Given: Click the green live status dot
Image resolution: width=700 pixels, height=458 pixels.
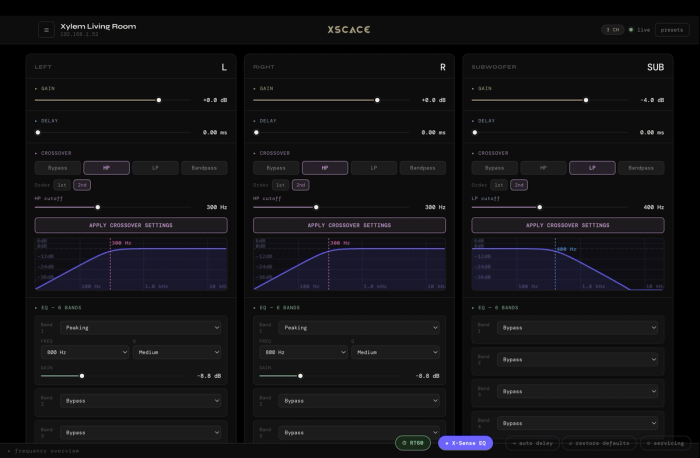Looking at the screenshot, I should 631,30.
